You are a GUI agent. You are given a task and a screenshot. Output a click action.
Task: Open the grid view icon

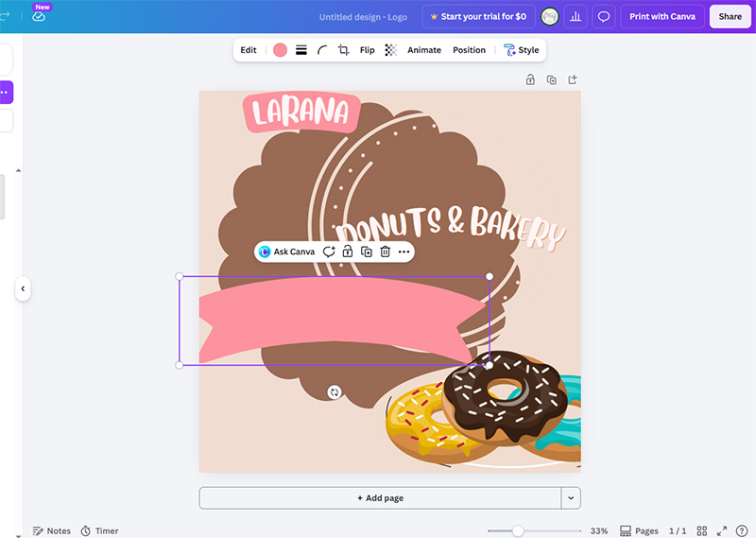(x=701, y=530)
